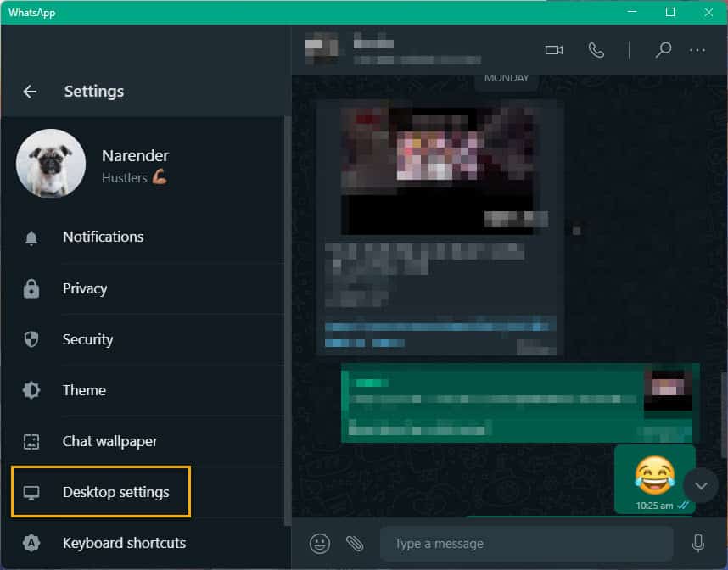Maximize the WhatsApp window
728x570 pixels.
pyautogui.click(x=670, y=12)
